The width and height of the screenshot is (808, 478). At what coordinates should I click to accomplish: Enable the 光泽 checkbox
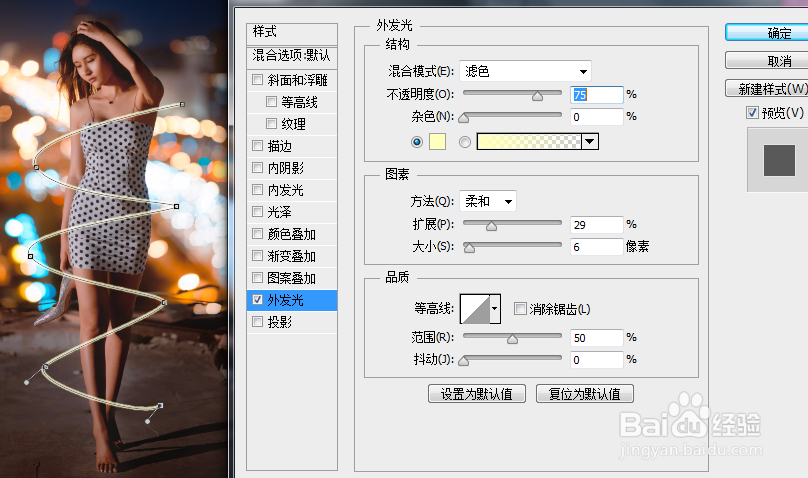coord(257,212)
